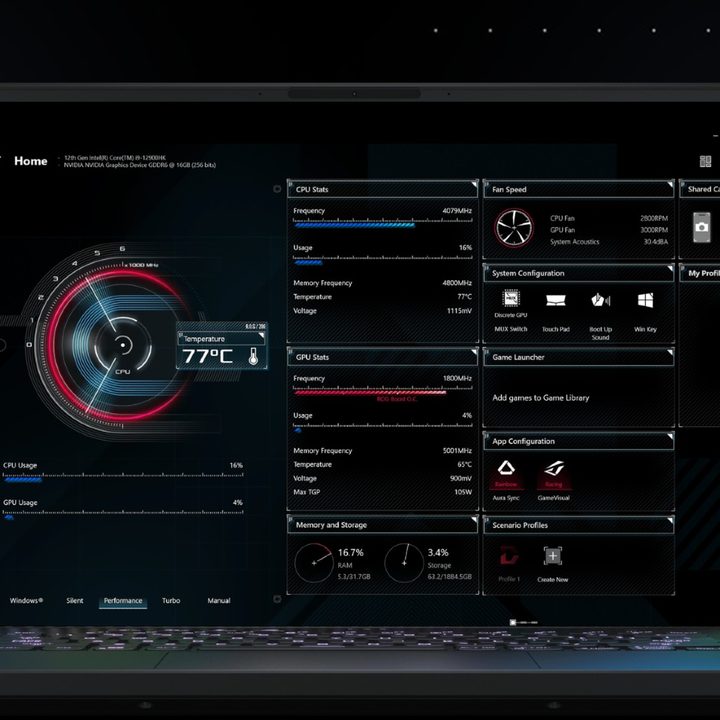720x720 pixels.
Task: Click the GPU Stats panel header
Action: (382, 357)
